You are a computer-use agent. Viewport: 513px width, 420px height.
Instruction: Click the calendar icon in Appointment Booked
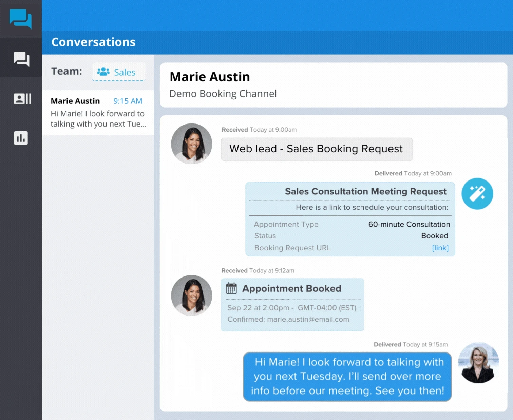click(x=231, y=288)
